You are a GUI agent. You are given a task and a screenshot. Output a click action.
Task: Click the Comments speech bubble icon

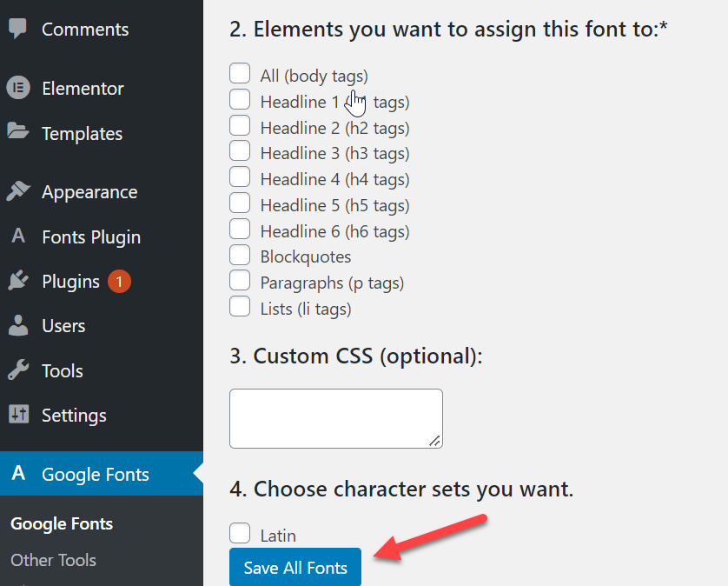[x=17, y=29]
